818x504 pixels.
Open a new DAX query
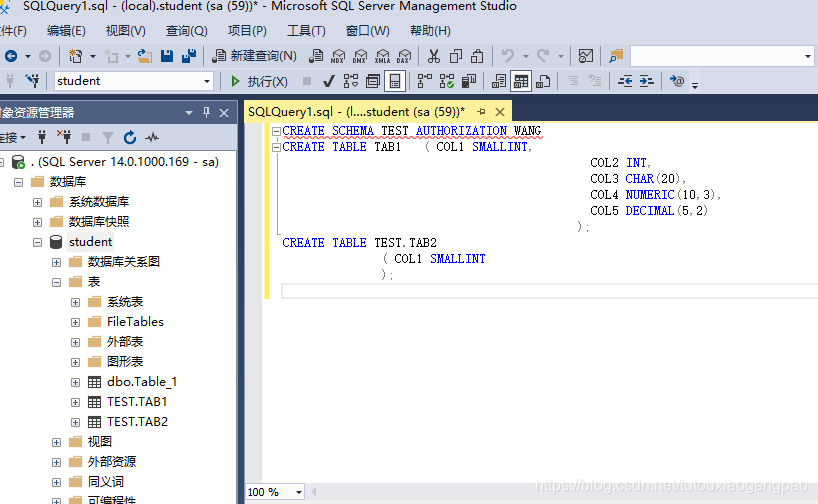[x=404, y=56]
